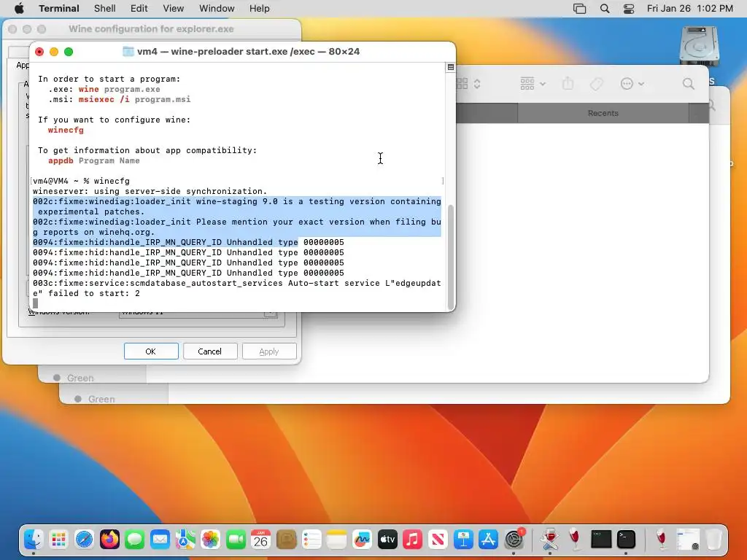
Task: Open the Apple menu
Action: [19, 9]
